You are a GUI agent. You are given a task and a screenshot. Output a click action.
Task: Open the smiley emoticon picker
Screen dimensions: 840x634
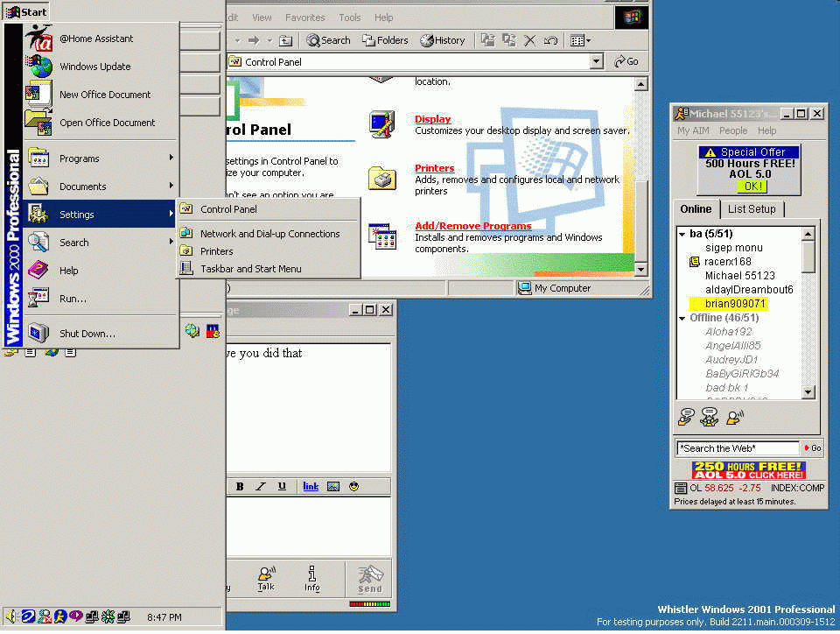pyautogui.click(x=353, y=486)
